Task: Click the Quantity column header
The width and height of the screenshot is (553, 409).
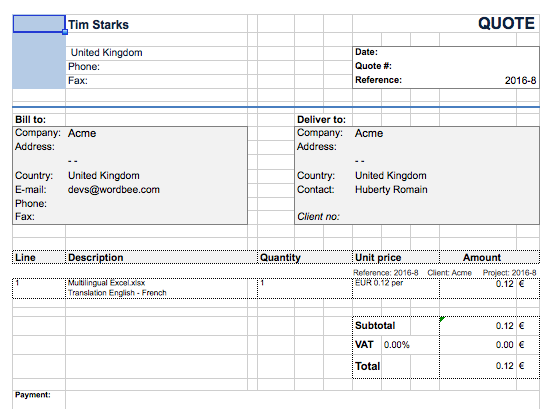Action: [x=305, y=257]
